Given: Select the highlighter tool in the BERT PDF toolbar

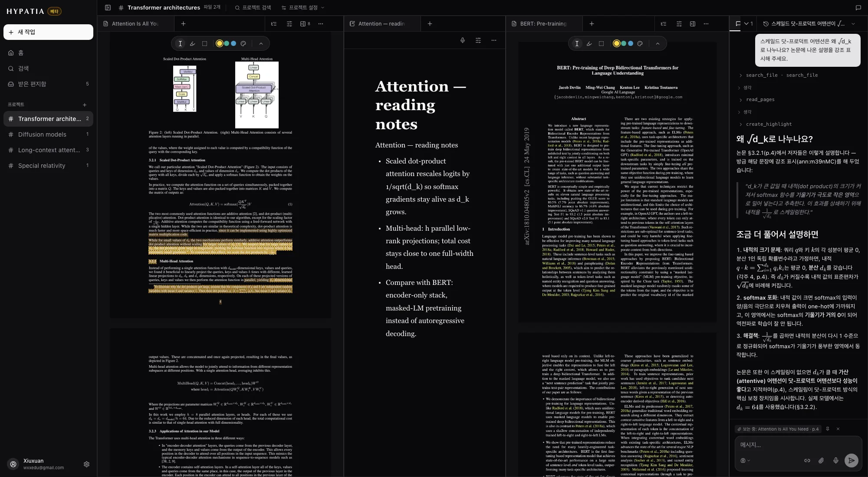Looking at the screenshot, I should point(589,43).
